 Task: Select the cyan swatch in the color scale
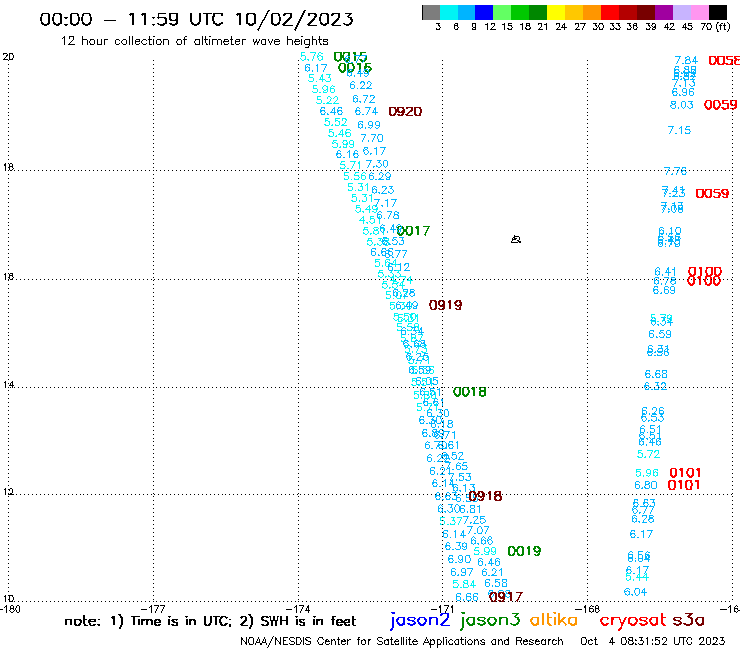[449, 12]
